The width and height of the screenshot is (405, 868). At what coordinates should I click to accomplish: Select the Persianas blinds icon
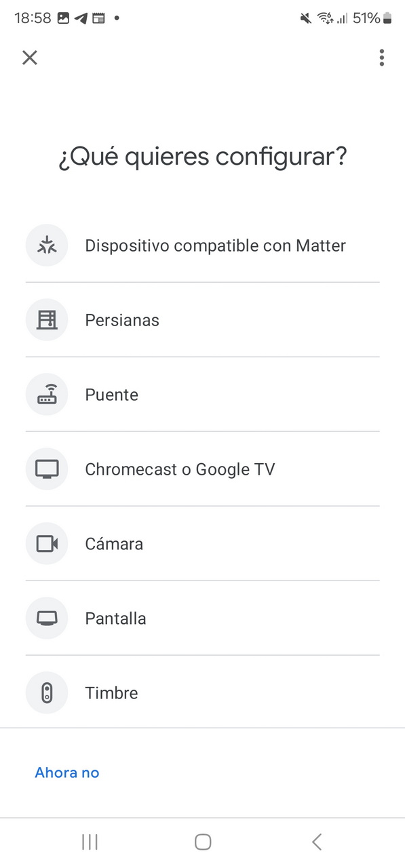[47, 320]
